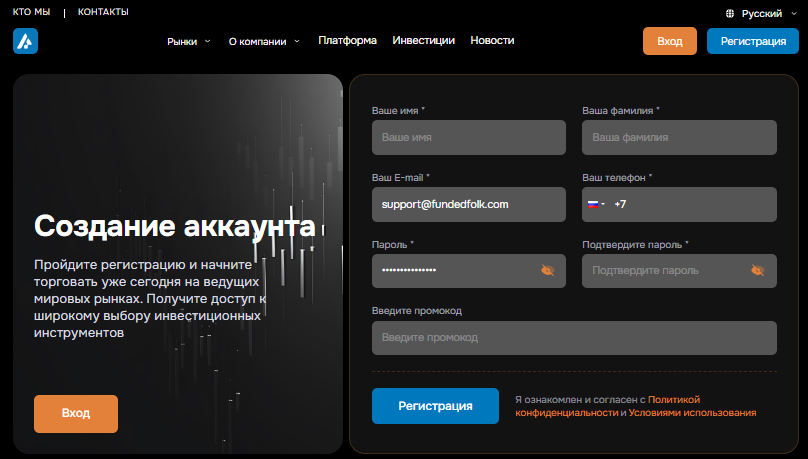Toggle password visibility eye in Пароль field

click(x=547, y=270)
